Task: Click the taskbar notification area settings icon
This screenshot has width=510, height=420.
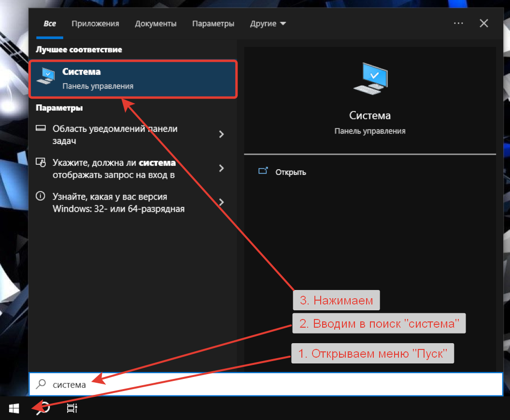Action: (41, 128)
